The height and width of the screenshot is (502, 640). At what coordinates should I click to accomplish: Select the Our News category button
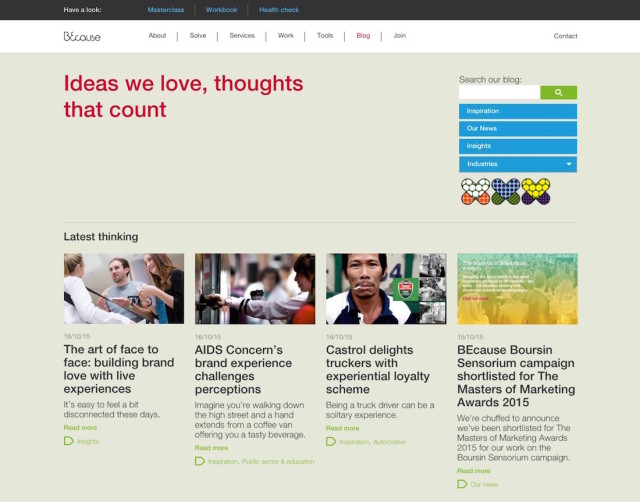[x=517, y=129]
